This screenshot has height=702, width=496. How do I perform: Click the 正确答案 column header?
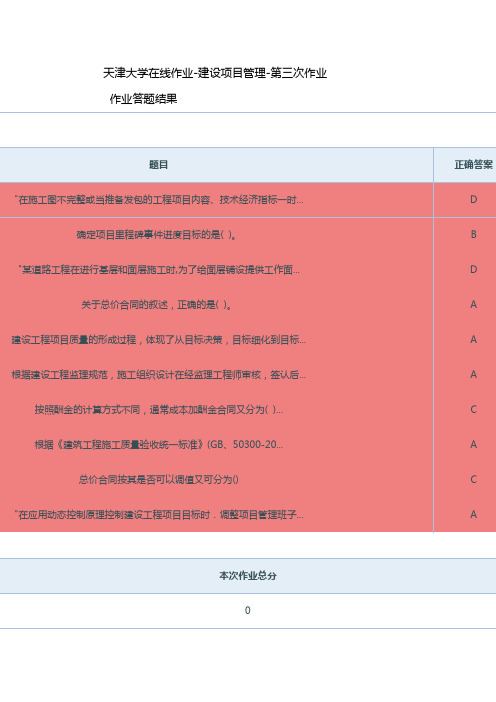point(474,165)
